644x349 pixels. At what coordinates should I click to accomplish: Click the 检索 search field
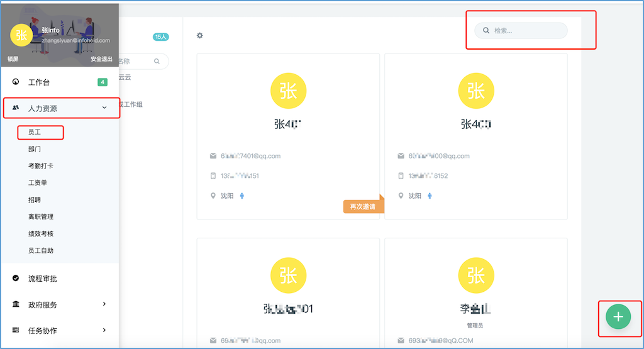tap(521, 30)
